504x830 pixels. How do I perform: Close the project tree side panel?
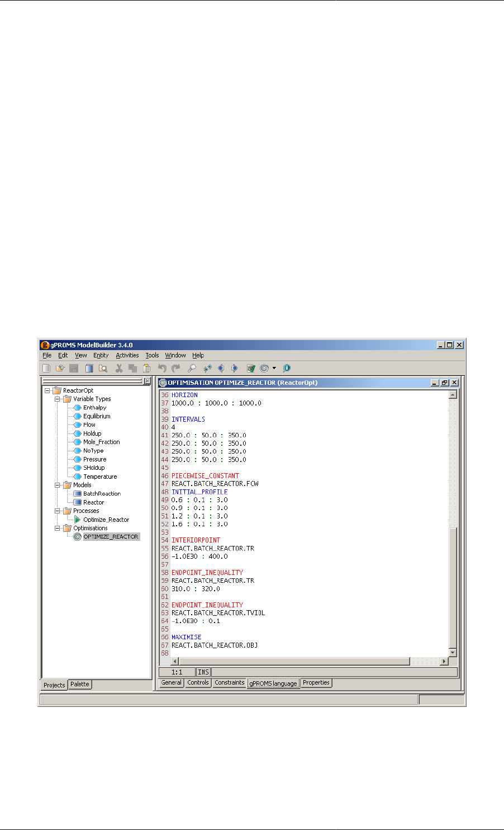pyautogui.click(x=147, y=381)
